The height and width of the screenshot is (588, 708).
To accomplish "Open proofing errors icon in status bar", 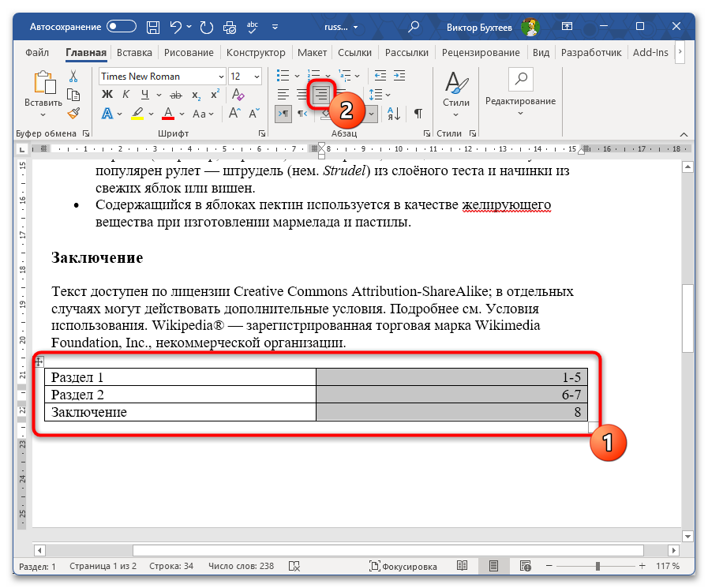I will point(294,566).
